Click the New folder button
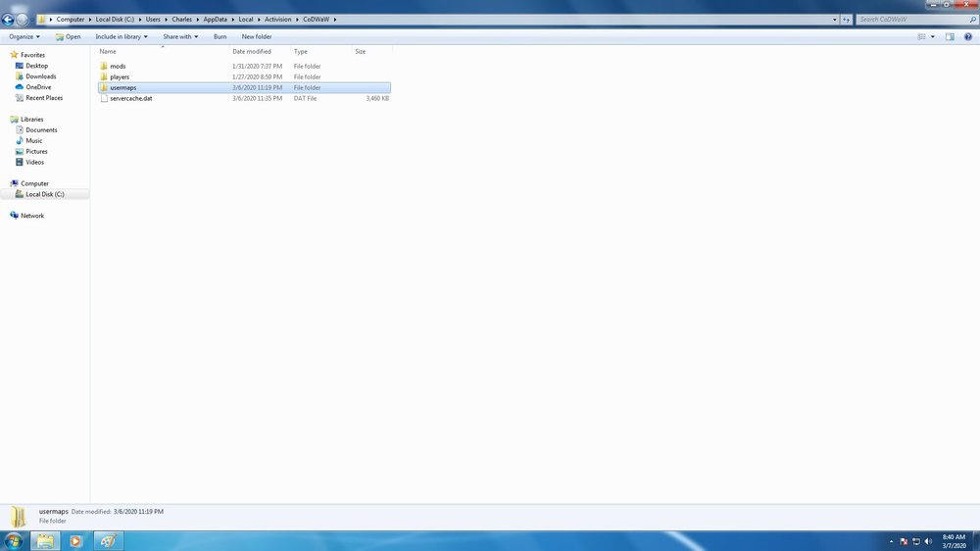Screen dimensions: 980x551 [257, 36]
